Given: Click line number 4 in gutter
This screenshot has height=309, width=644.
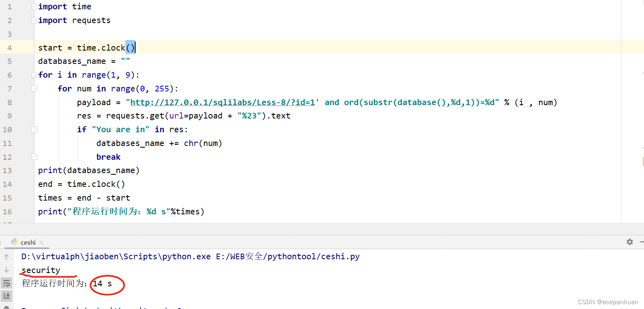Looking at the screenshot, I should tap(9, 48).
